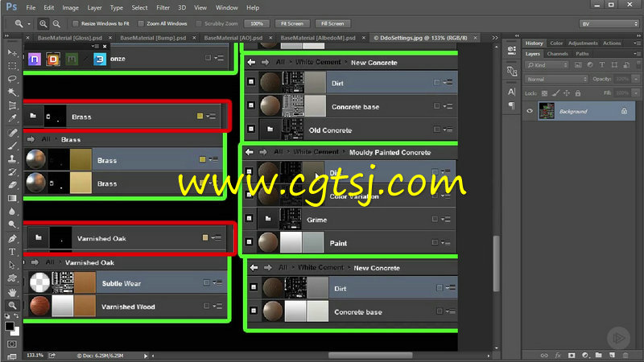
Task: Select the Brush tool
Action: tap(12, 146)
